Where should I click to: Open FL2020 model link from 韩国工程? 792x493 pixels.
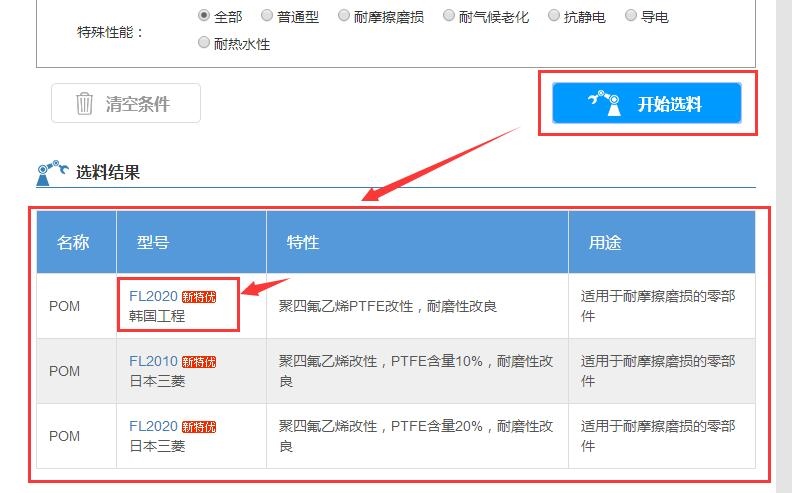(x=153, y=296)
